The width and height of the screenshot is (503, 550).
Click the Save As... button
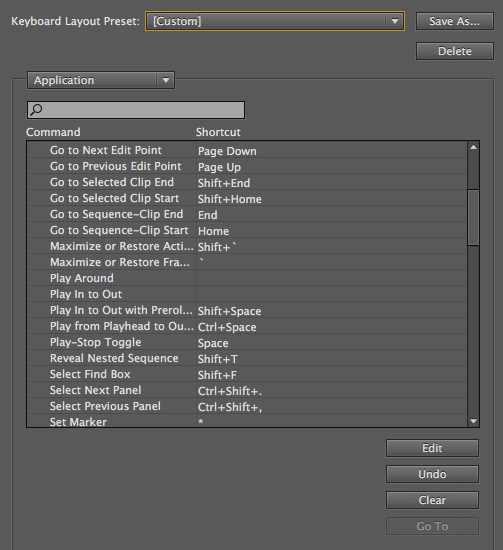(x=455, y=21)
